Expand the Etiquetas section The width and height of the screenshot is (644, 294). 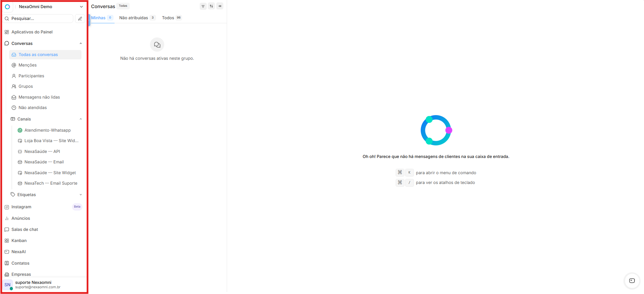(81, 195)
